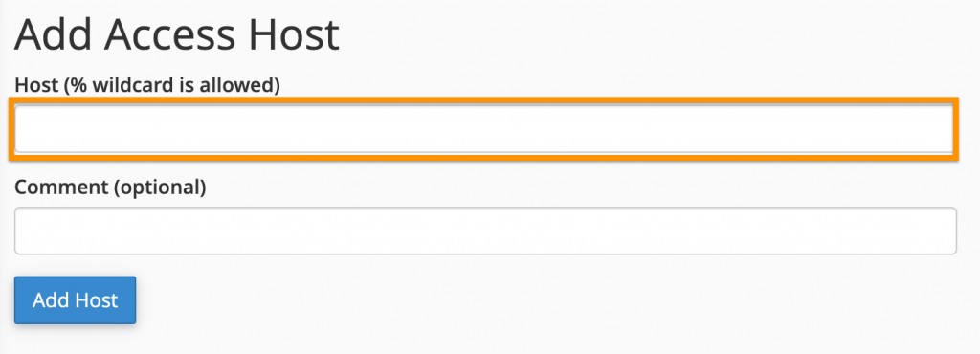Screen dimensions: 980x354
Task: Click the '%' symbol in the Host label
Action: [x=78, y=84]
